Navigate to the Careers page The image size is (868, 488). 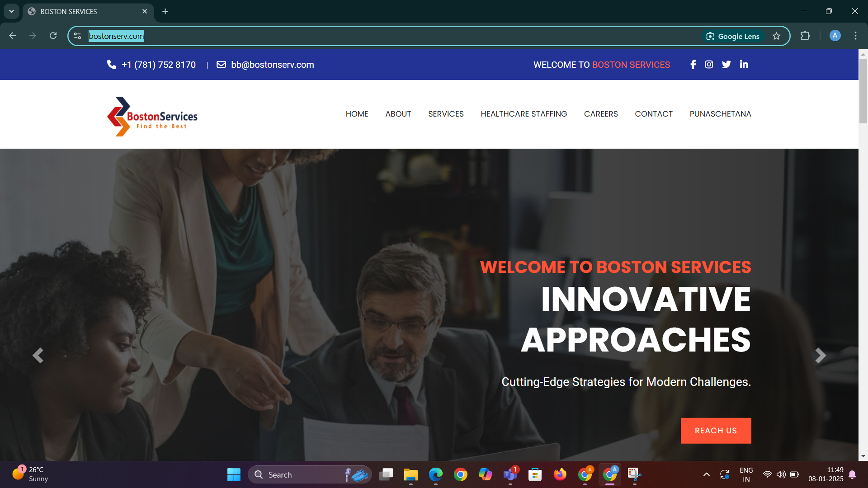pos(600,114)
